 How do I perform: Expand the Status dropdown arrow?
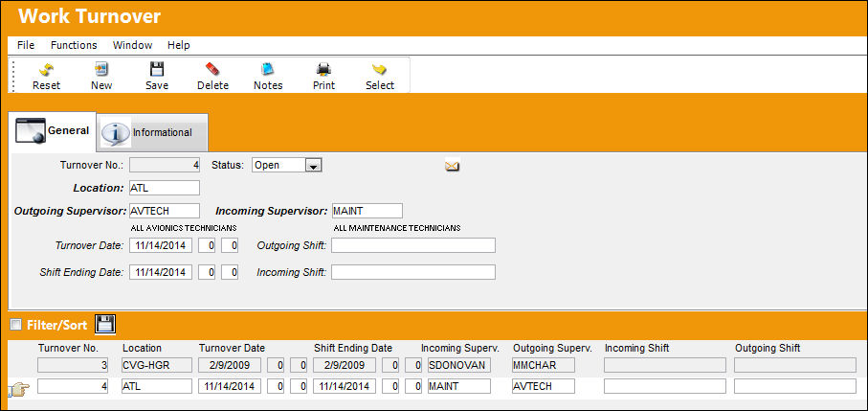(x=313, y=166)
